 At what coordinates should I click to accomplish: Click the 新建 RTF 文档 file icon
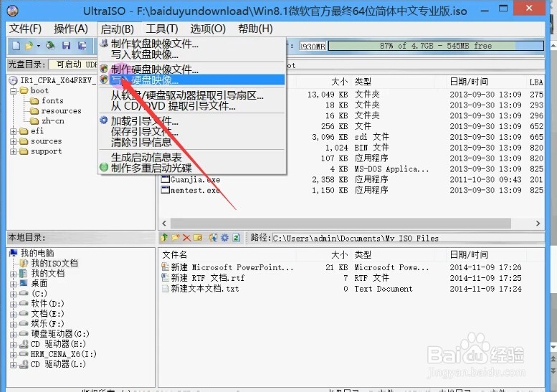pos(165,277)
